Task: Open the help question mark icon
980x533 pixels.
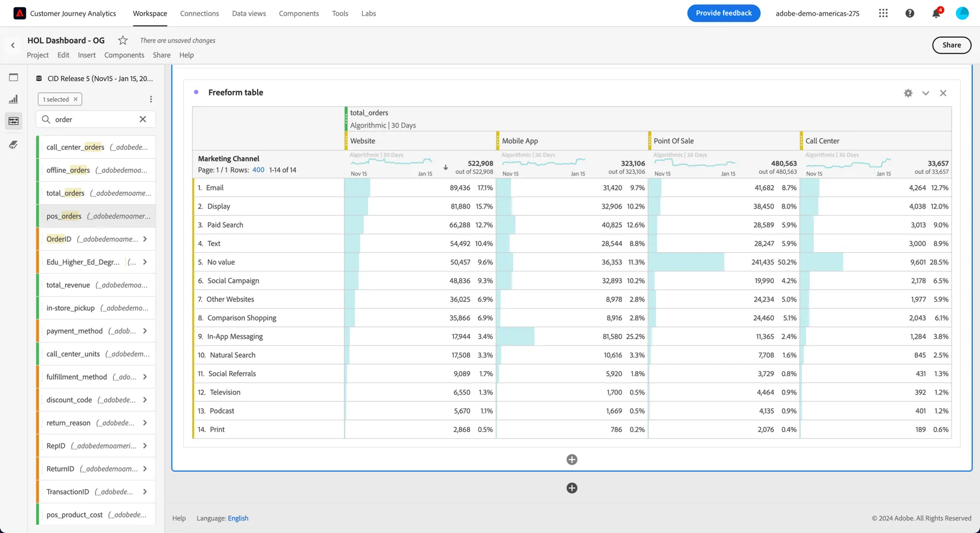Action: coord(910,13)
